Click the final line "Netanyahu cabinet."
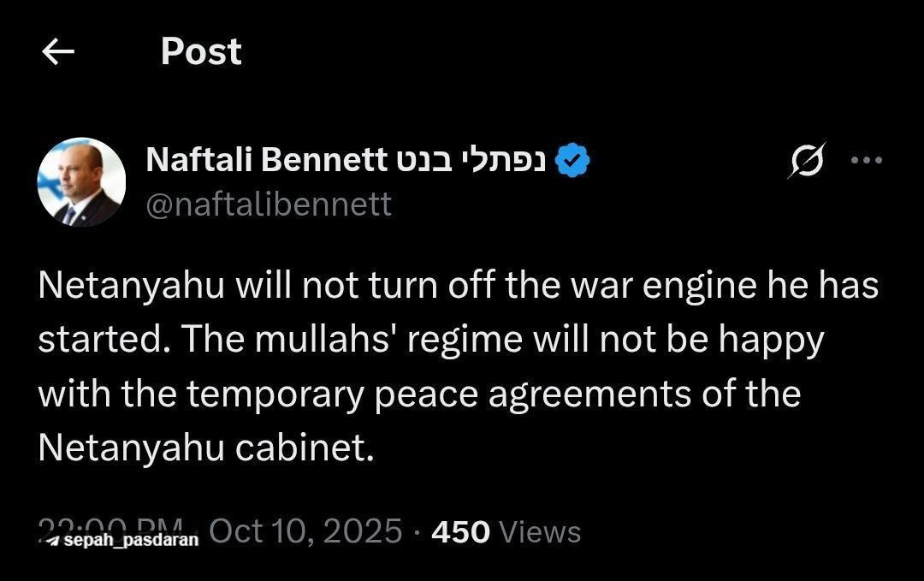924x581 pixels. tap(206, 448)
